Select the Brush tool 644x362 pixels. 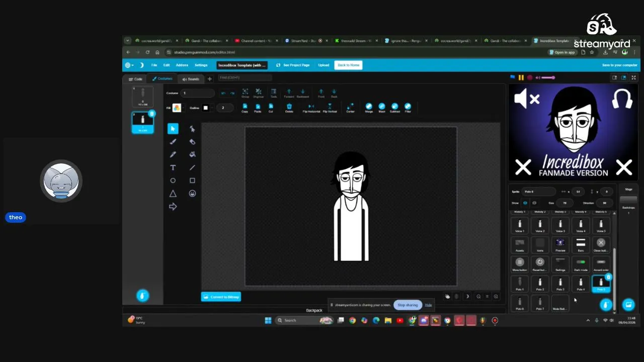click(173, 142)
